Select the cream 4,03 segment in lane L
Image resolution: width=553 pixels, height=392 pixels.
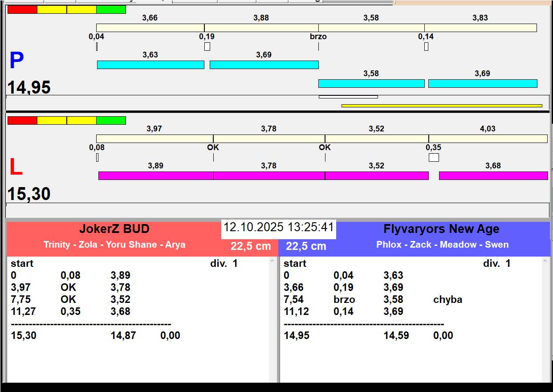pyautogui.click(x=488, y=139)
